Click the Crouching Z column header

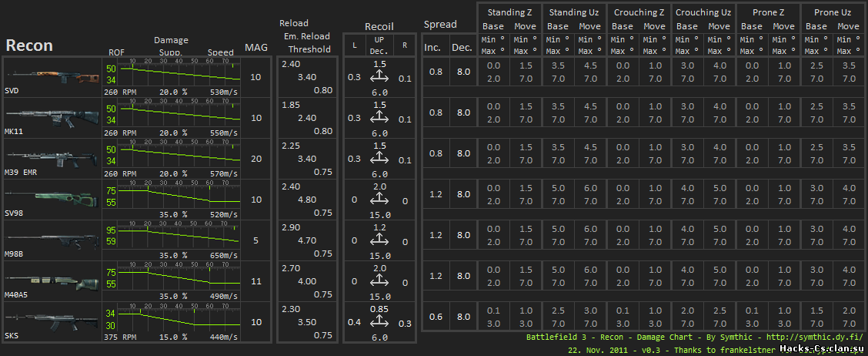(639, 12)
